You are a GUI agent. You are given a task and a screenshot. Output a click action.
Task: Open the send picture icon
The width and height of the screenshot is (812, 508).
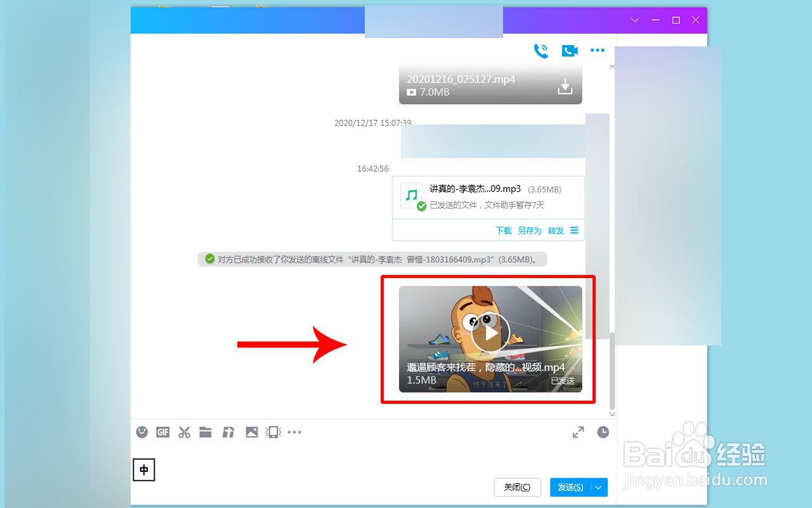252,432
